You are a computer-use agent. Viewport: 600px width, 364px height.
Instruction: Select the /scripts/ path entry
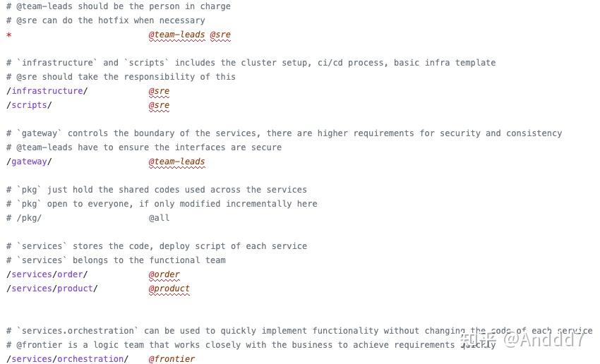click(x=29, y=105)
